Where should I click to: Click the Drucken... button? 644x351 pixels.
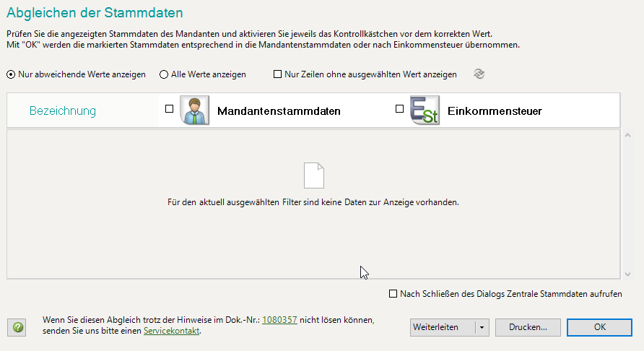click(x=528, y=327)
